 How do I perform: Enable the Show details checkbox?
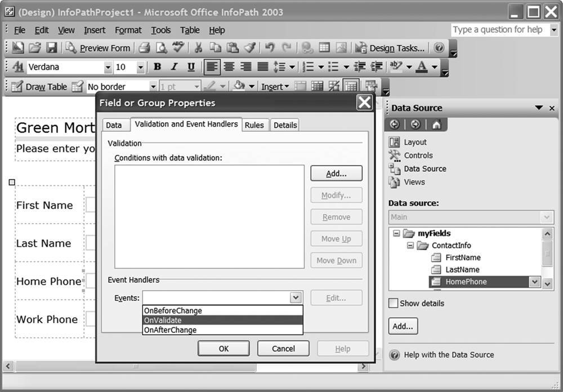click(x=393, y=303)
